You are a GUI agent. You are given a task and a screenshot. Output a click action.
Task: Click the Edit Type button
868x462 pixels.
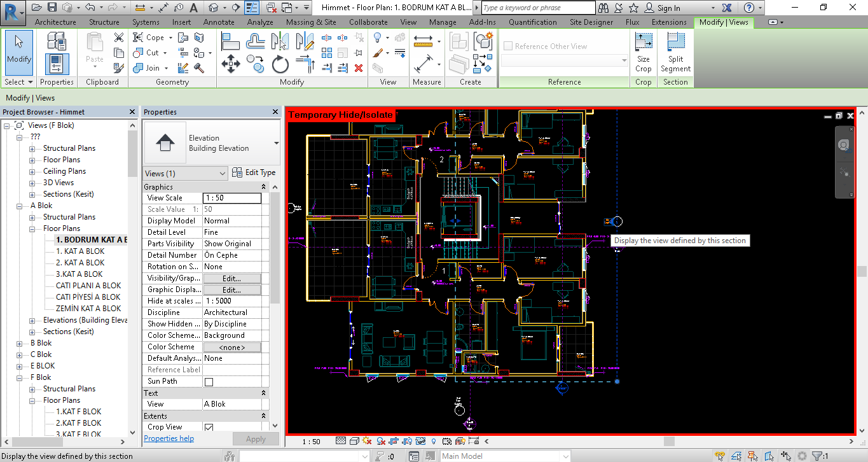tap(254, 172)
